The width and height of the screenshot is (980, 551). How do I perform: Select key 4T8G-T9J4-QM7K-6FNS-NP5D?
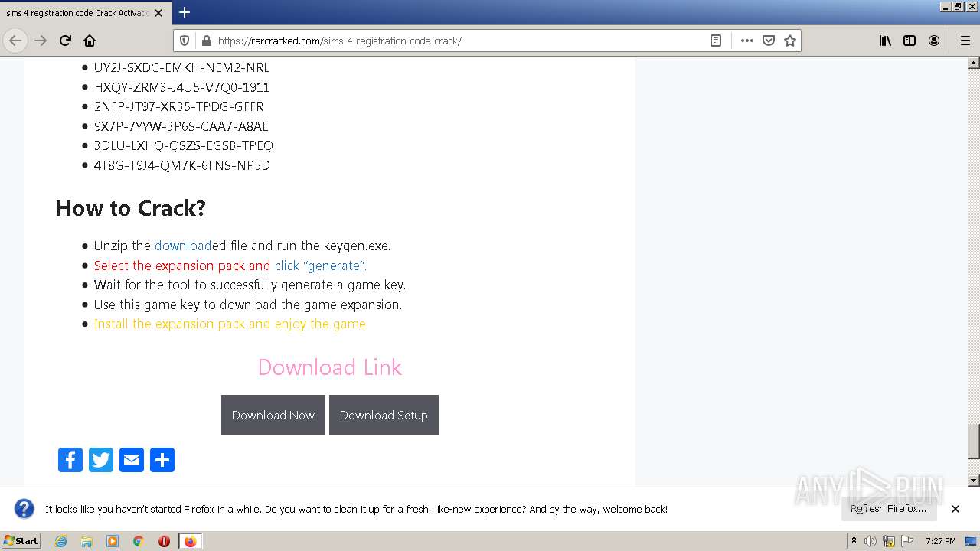182,165
